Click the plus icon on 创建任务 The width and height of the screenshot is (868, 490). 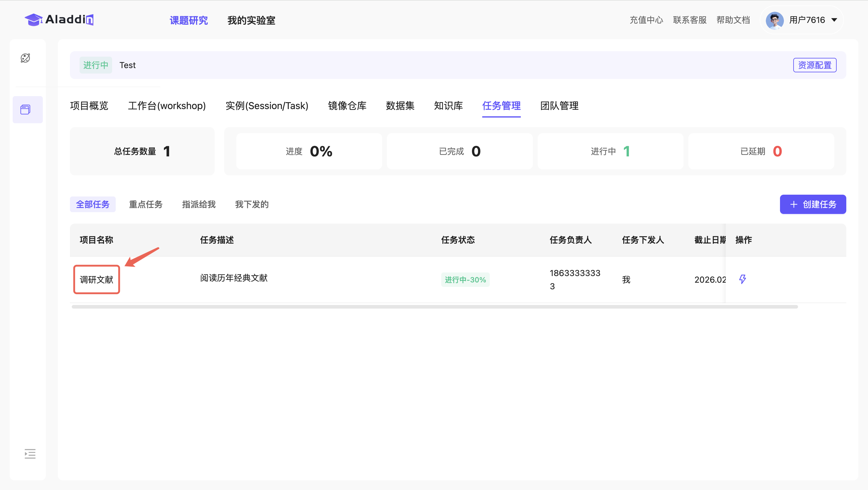pyautogui.click(x=794, y=204)
